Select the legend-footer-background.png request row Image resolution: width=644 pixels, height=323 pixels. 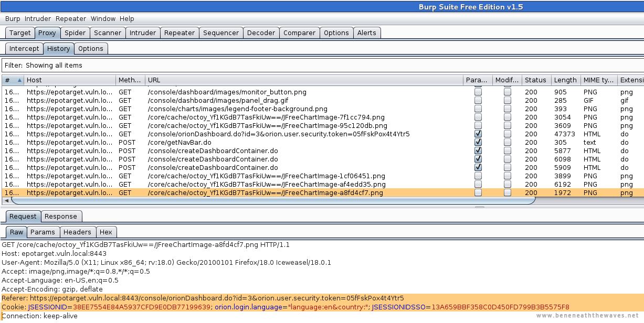point(322,109)
